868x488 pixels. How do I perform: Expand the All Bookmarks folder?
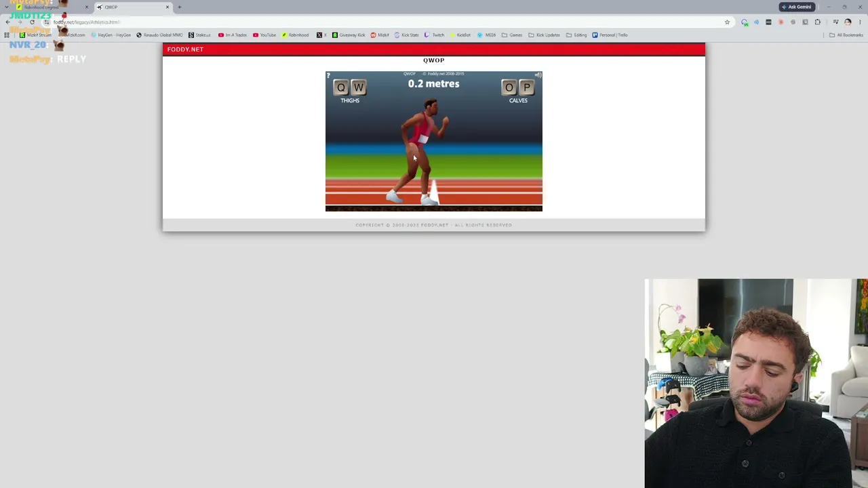(846, 35)
